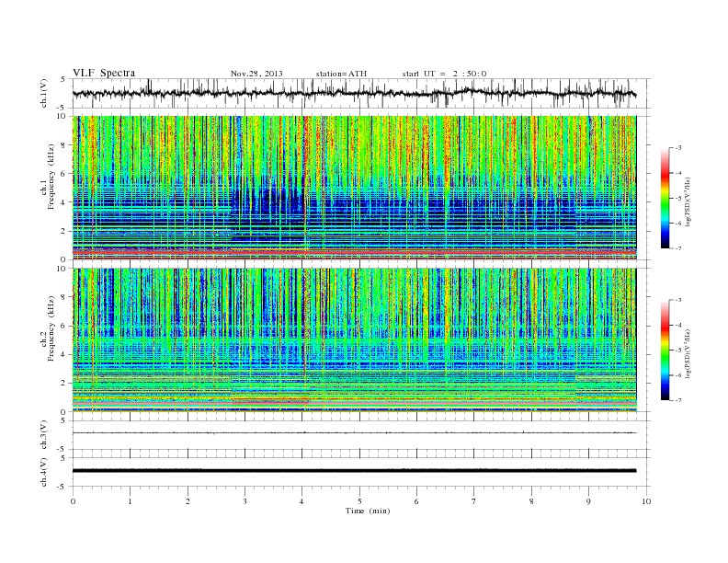The height and width of the screenshot is (563, 728).
Task: Click the "Time (min)" x-axis label
Action: [x=368, y=511]
